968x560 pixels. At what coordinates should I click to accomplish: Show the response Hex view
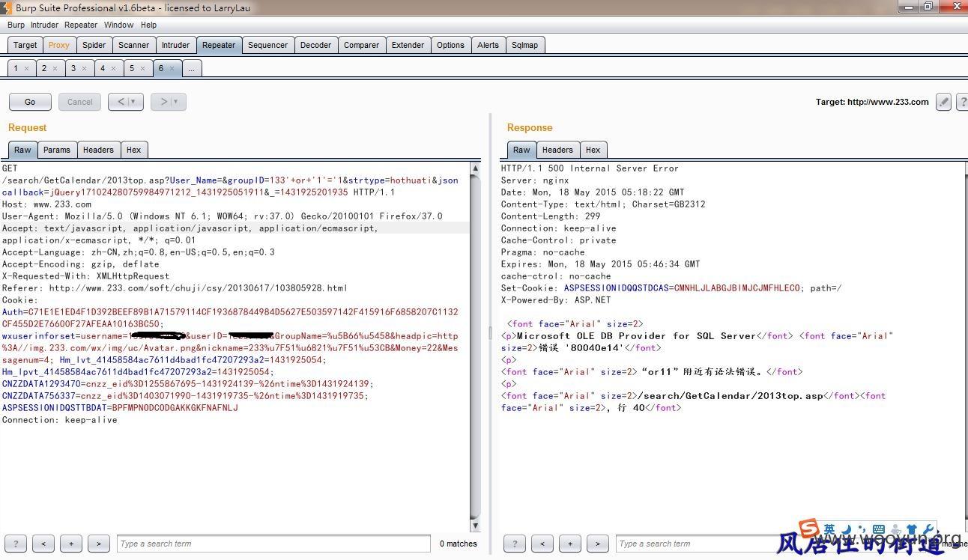[x=593, y=150]
